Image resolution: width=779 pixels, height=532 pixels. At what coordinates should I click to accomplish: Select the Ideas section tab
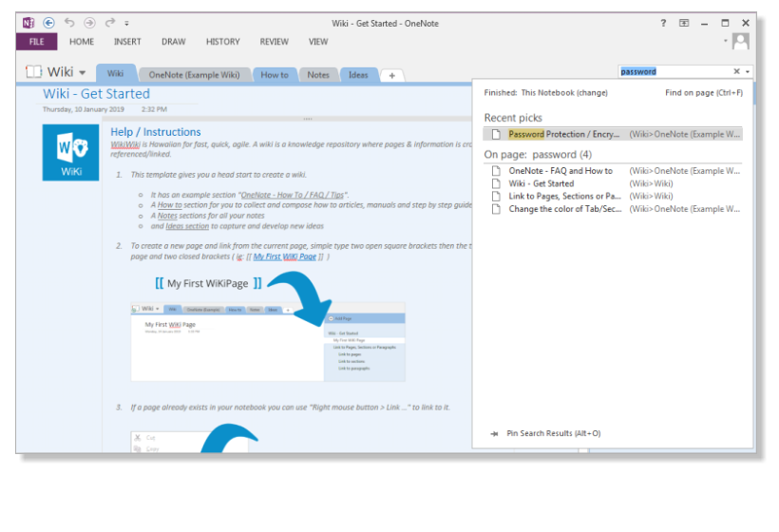coord(358,75)
